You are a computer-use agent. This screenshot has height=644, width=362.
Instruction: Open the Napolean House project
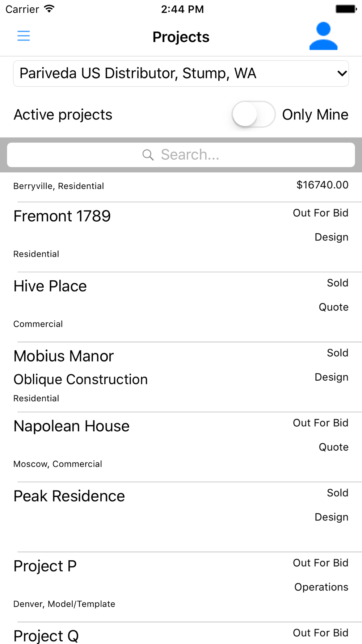coord(181,447)
